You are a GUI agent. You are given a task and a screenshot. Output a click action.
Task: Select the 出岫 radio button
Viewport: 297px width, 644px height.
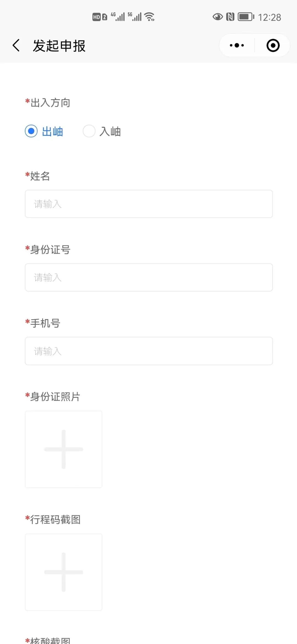tap(31, 131)
